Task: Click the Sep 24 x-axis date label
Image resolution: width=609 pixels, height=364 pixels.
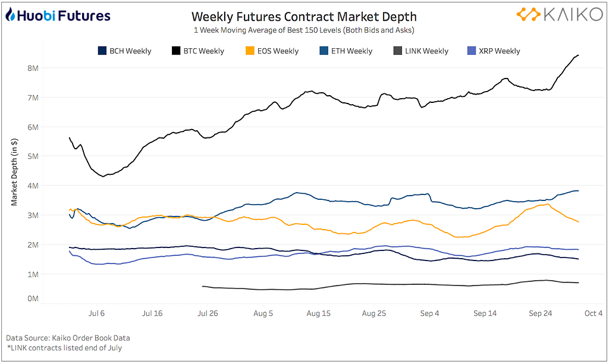Action: [540, 313]
